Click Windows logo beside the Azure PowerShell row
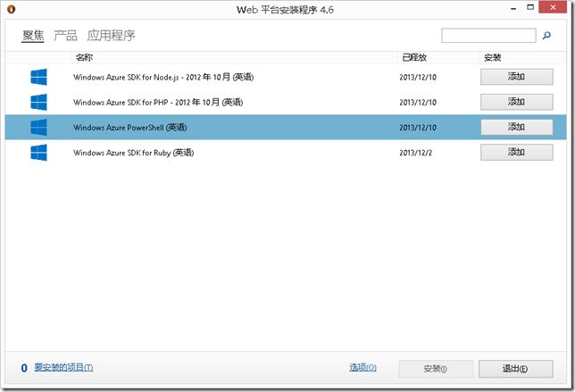The width and height of the screenshot is (575, 392). [39, 128]
